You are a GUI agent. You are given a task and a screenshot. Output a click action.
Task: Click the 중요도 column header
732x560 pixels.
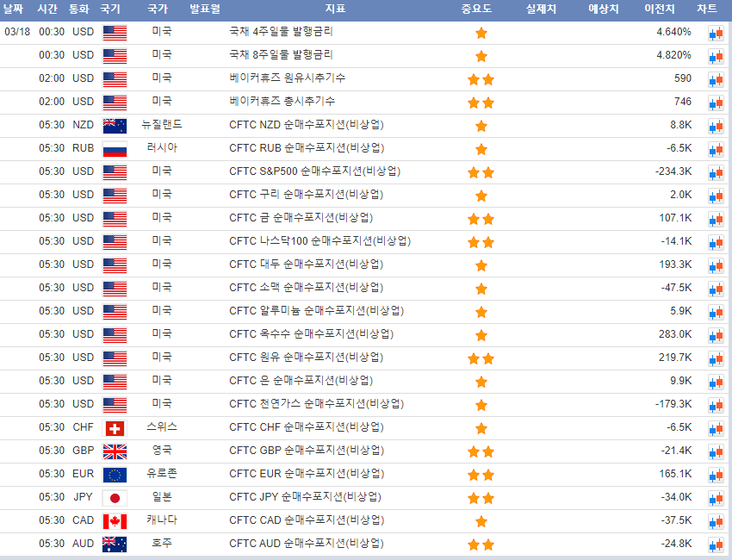tap(476, 9)
